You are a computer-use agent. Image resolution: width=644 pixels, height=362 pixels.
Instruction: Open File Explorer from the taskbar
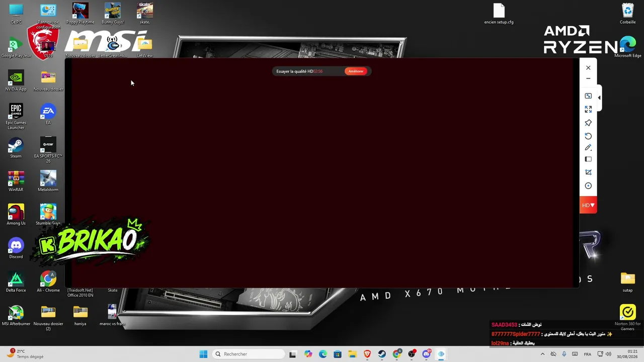pos(352,354)
